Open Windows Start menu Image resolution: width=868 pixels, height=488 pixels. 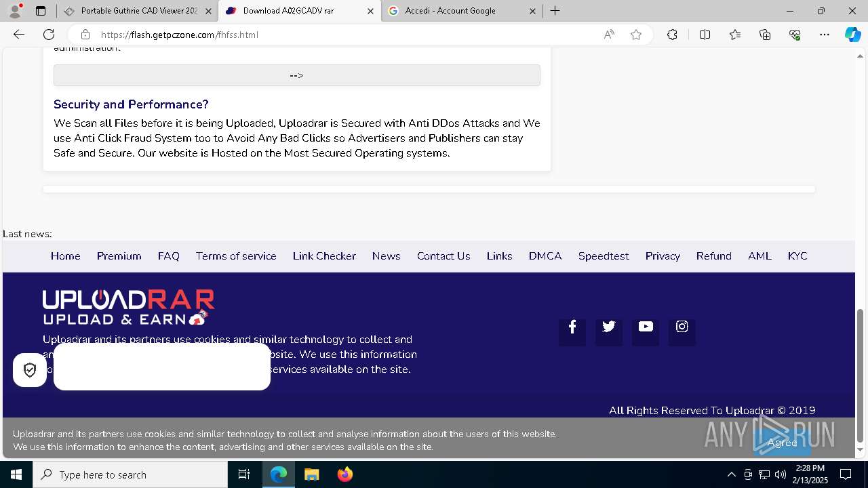[x=16, y=474]
